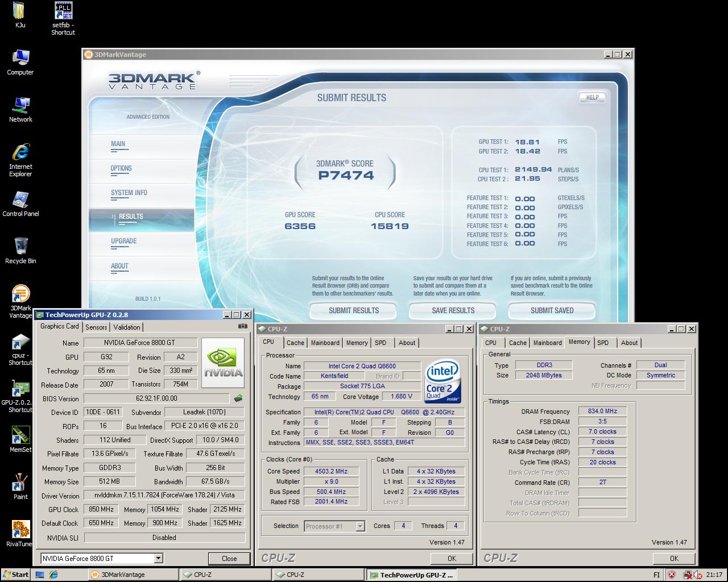Switch to Validation tab in GPU-Z

[x=127, y=327]
